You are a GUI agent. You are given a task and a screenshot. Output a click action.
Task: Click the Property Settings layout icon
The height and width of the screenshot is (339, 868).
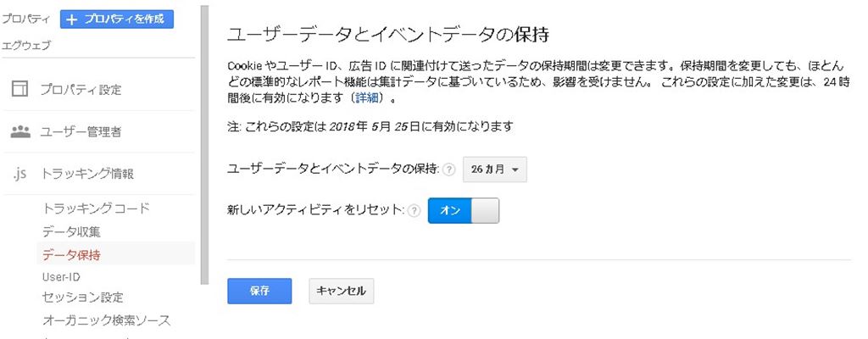[x=20, y=90]
